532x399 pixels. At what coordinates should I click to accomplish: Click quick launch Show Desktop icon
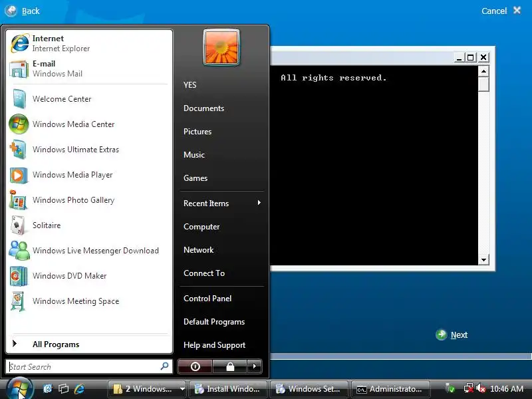point(47,388)
